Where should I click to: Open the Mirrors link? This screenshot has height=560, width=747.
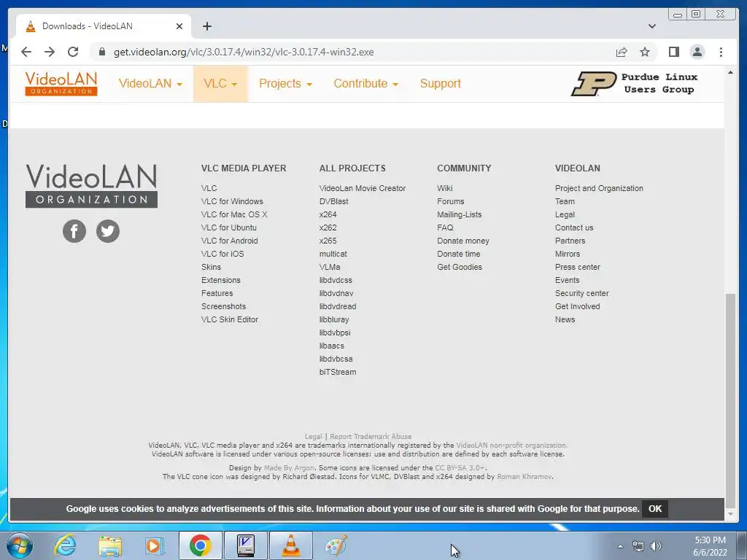click(568, 254)
